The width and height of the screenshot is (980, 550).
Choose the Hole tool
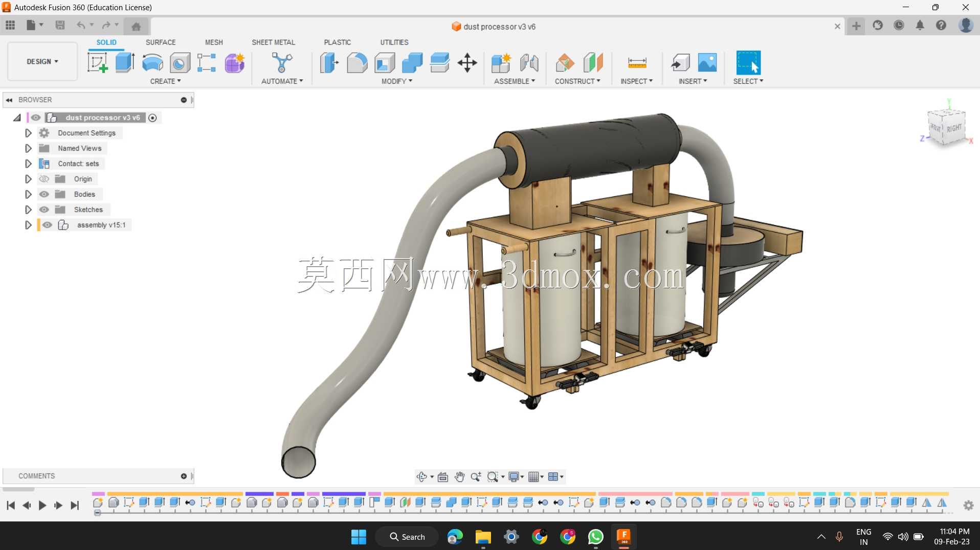[x=180, y=63]
